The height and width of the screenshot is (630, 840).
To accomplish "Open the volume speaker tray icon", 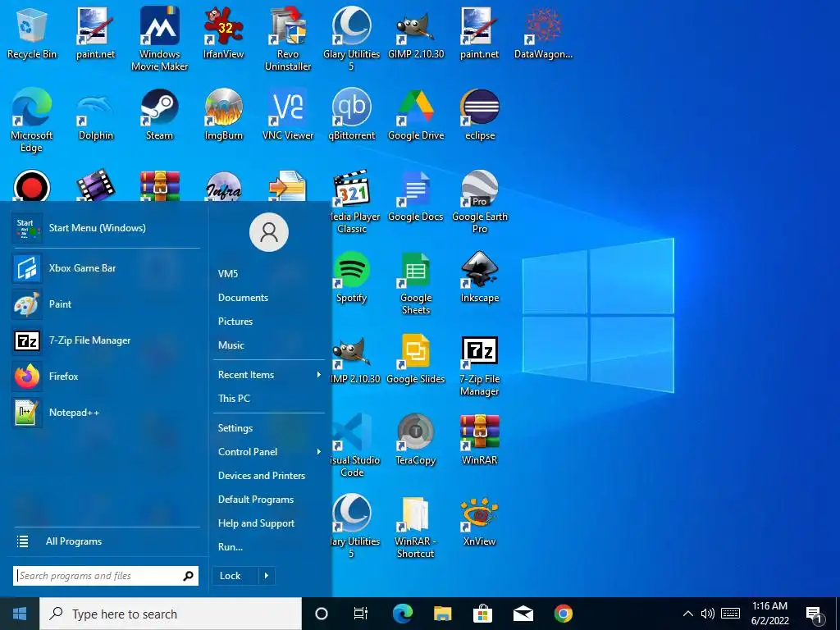I will [x=708, y=614].
